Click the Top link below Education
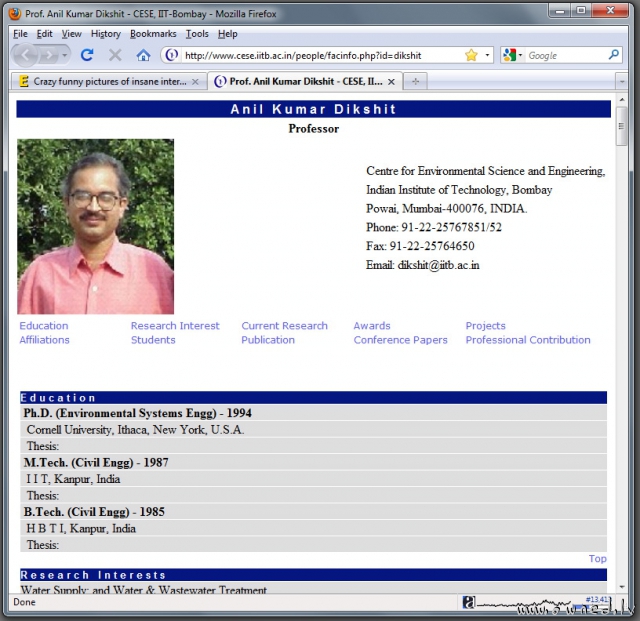 pyautogui.click(x=598, y=558)
